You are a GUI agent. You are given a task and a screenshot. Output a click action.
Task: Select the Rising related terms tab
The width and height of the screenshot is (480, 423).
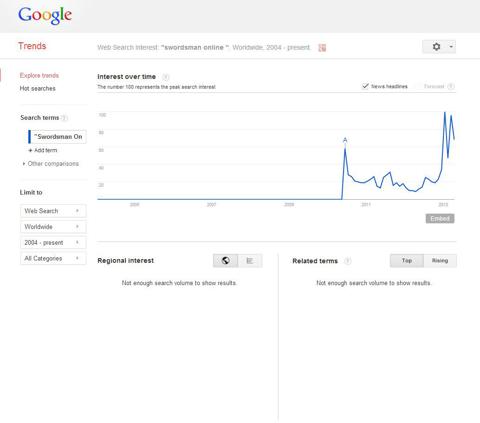point(440,261)
